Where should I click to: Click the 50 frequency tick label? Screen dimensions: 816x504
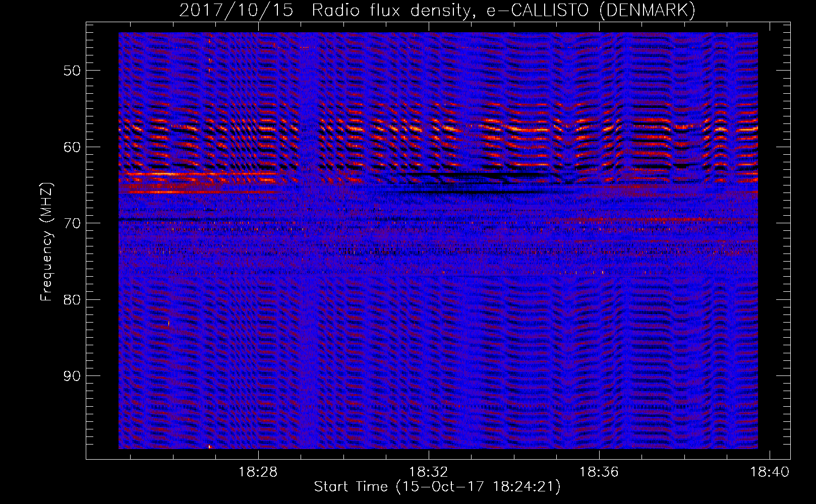72,71
